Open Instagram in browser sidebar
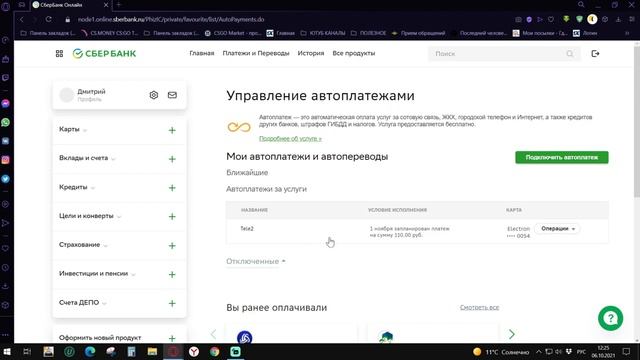Viewport: 640px width, 360px height. coord(5,160)
